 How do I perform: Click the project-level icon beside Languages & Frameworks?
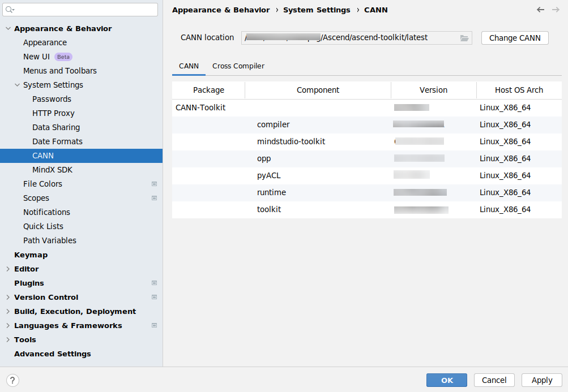point(154,325)
